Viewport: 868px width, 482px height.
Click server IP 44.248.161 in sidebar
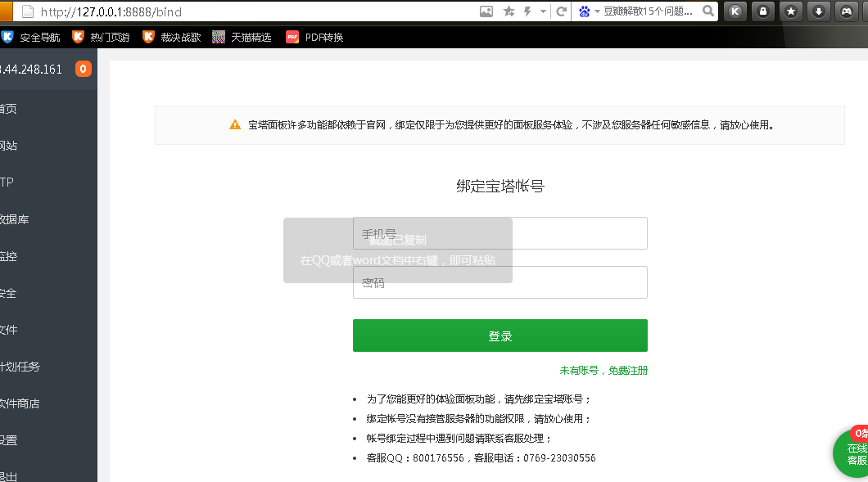click(x=31, y=70)
